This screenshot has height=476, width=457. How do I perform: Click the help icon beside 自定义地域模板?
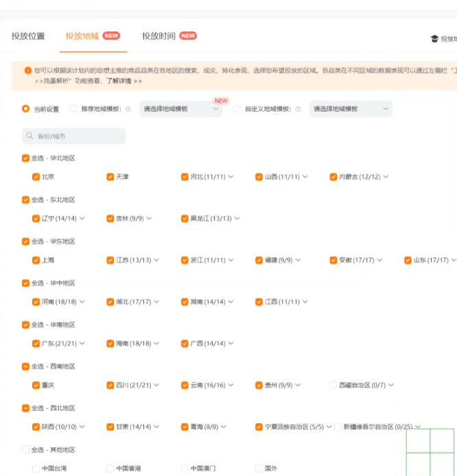(298, 109)
